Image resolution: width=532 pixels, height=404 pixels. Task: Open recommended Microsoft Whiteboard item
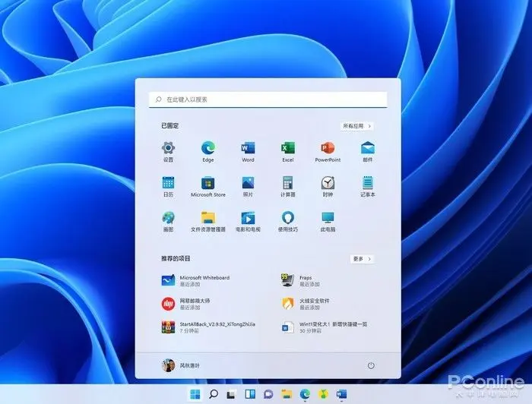point(196,281)
